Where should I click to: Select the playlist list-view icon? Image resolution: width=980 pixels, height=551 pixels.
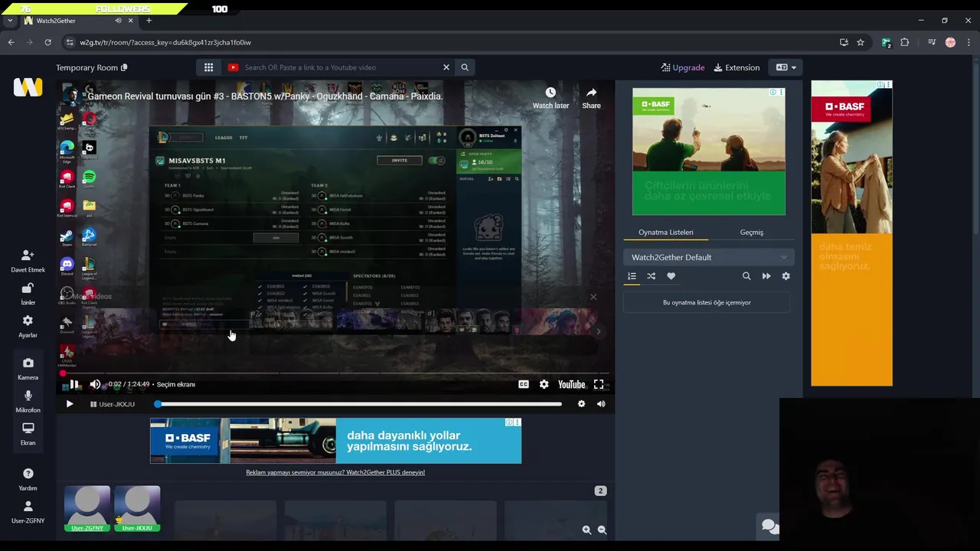(632, 276)
